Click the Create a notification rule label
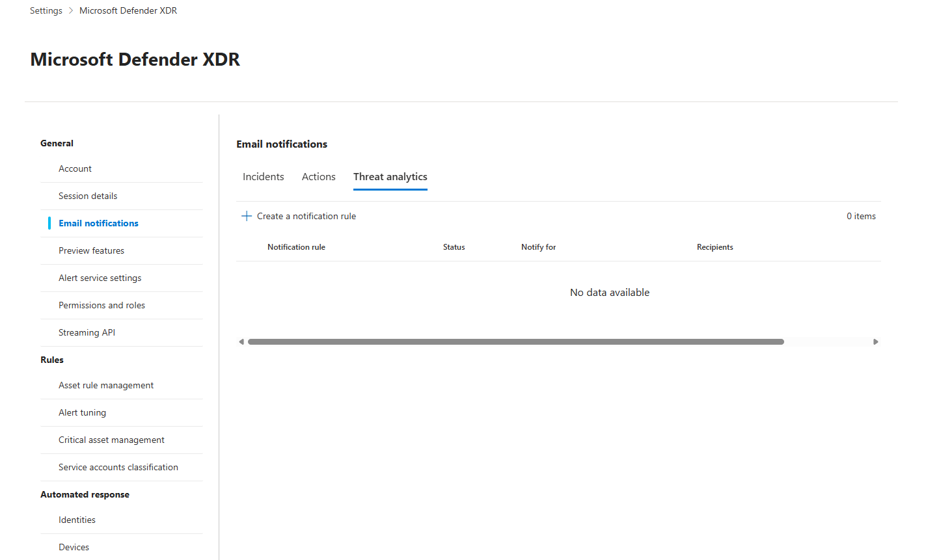The height and width of the screenshot is (560, 926). (306, 216)
